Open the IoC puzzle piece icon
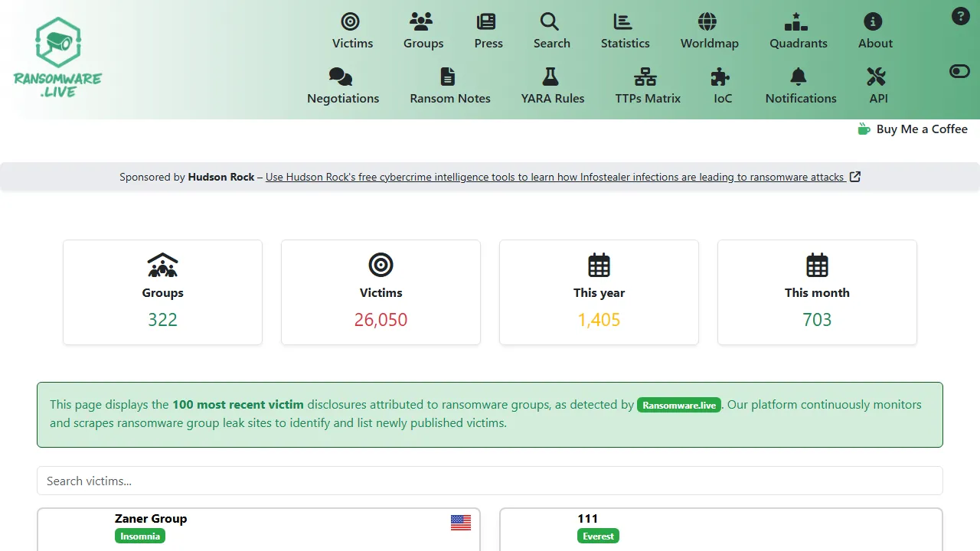 coord(720,77)
